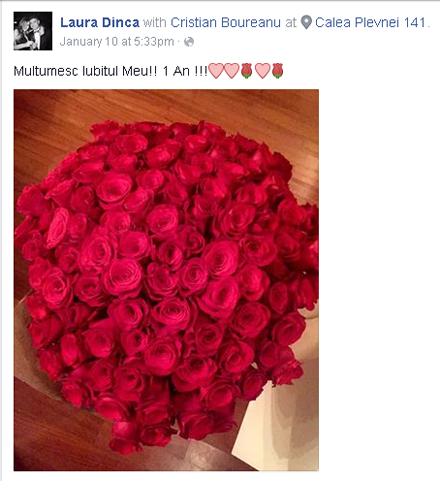
Task: Open Laura Dinca's profile picture thumbnail
Action: (x=33, y=31)
